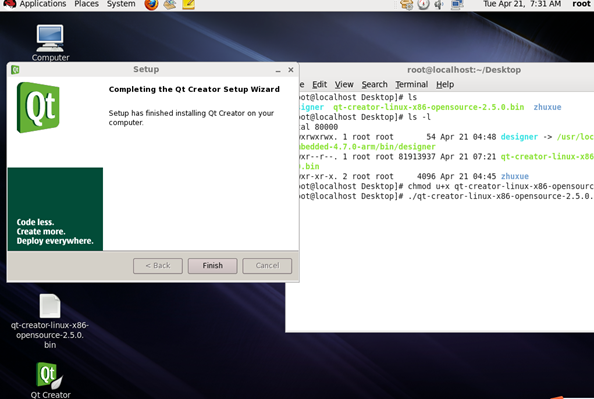Open the System menu in top panel

(x=121, y=4)
